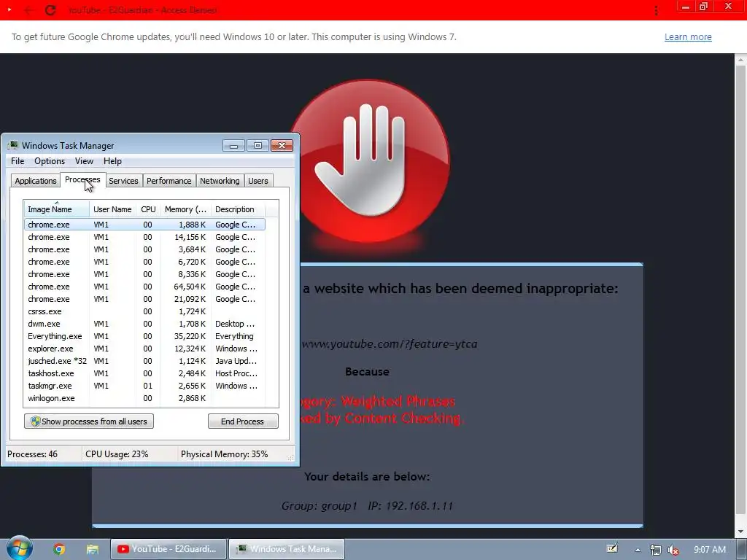Select the taskhost.exe process row
Screen dimensions: 747x560
[x=144, y=373]
